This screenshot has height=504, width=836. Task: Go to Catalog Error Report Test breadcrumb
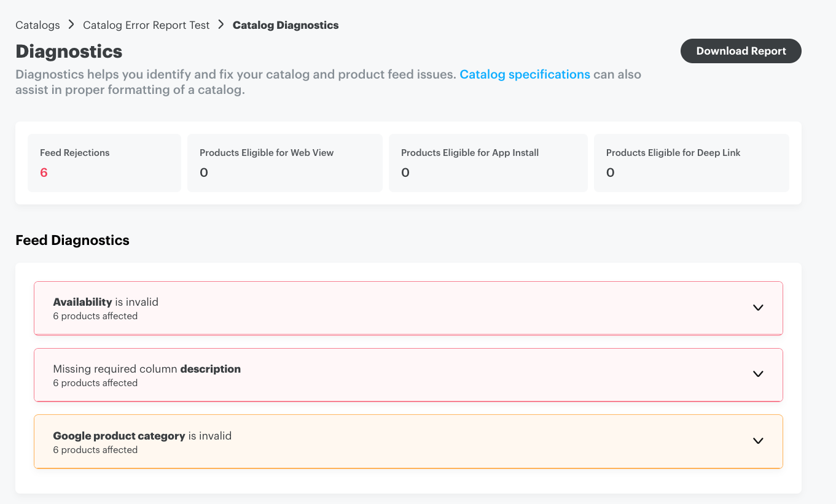coord(146,25)
